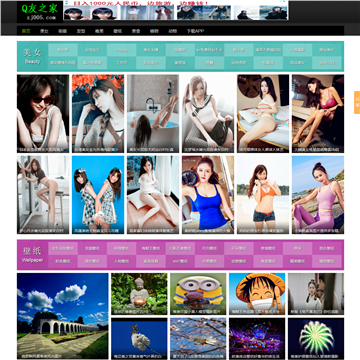Click the 美女 Beauty section heading
360x360 pixels.
point(32,56)
